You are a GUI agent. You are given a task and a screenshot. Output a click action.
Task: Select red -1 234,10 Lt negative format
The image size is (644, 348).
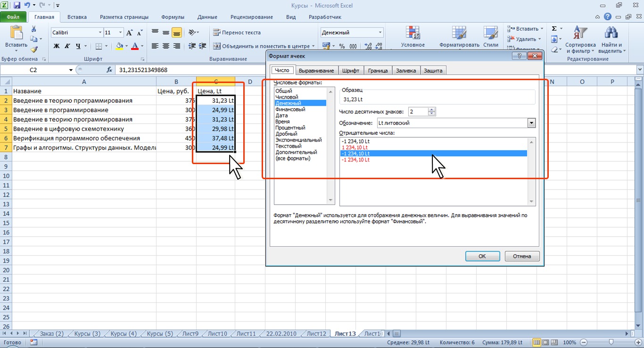pos(356,160)
